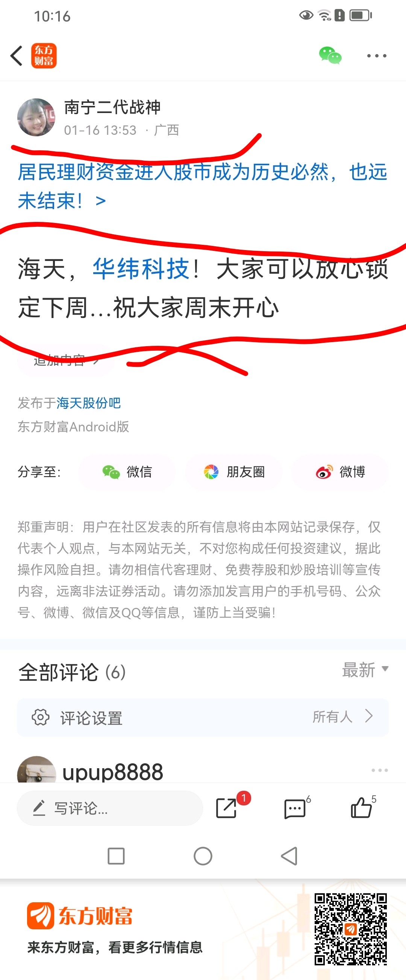Viewport: 406px width, 980px height.
Task: Tap the Android home circle button
Action: click(203, 856)
